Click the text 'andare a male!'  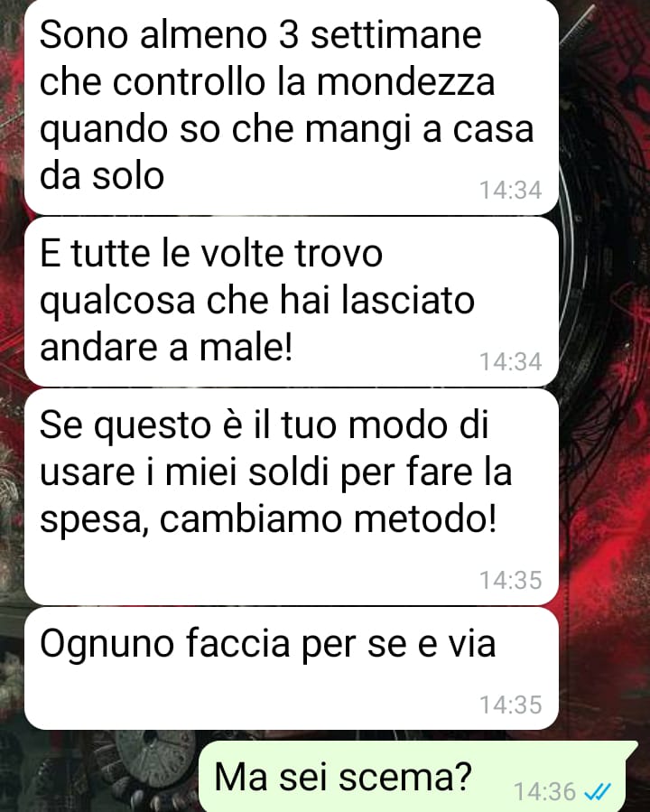[166, 347]
